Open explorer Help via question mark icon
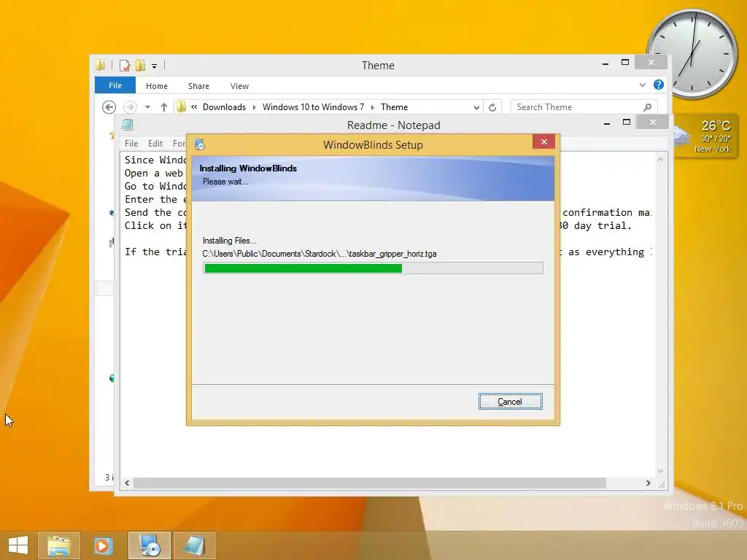Screen dimensions: 747x560 pos(659,85)
